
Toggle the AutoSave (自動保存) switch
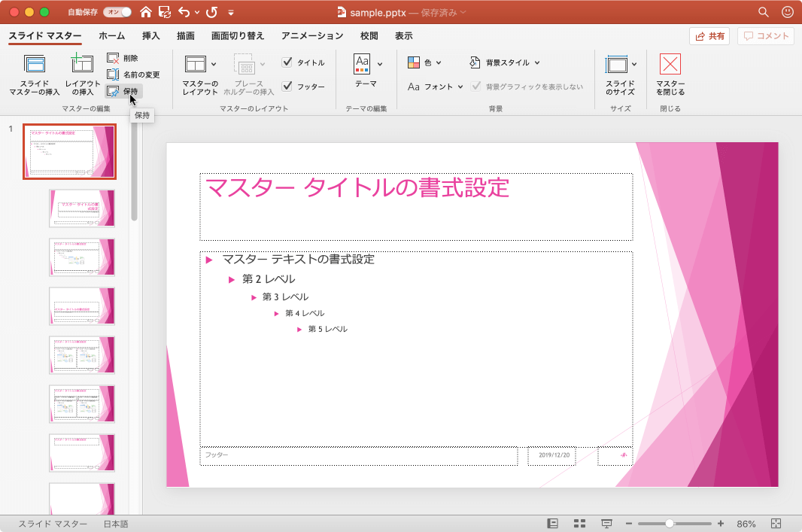point(119,12)
